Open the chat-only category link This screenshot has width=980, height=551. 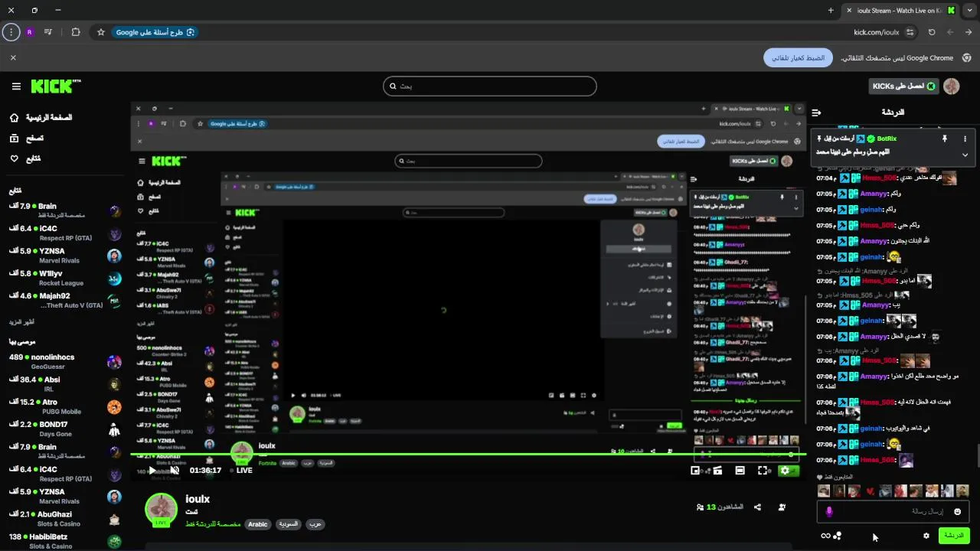pyautogui.click(x=213, y=524)
